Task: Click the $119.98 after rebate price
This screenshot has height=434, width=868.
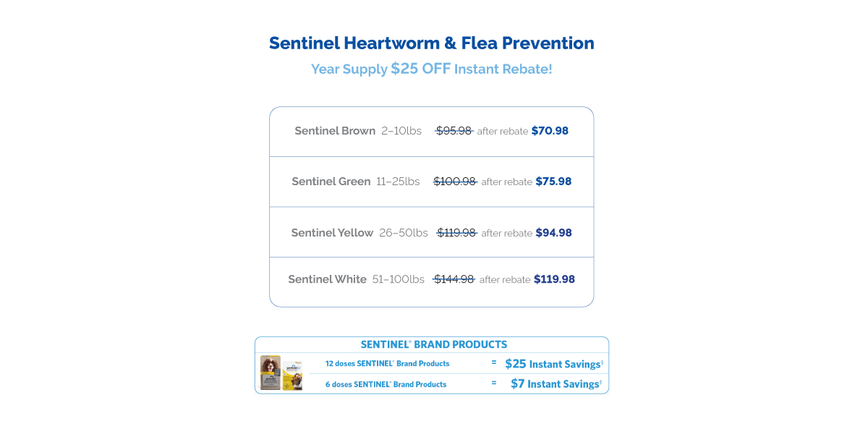Action: pos(554,279)
